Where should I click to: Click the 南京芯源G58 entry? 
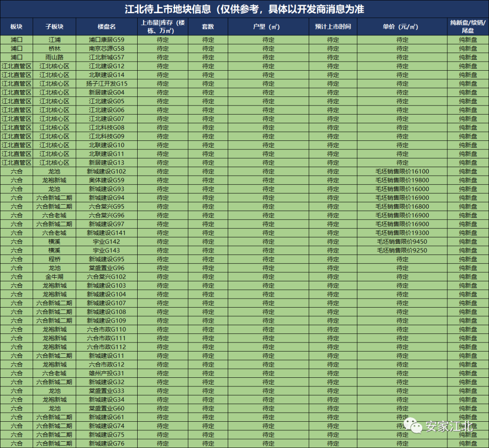point(107,48)
